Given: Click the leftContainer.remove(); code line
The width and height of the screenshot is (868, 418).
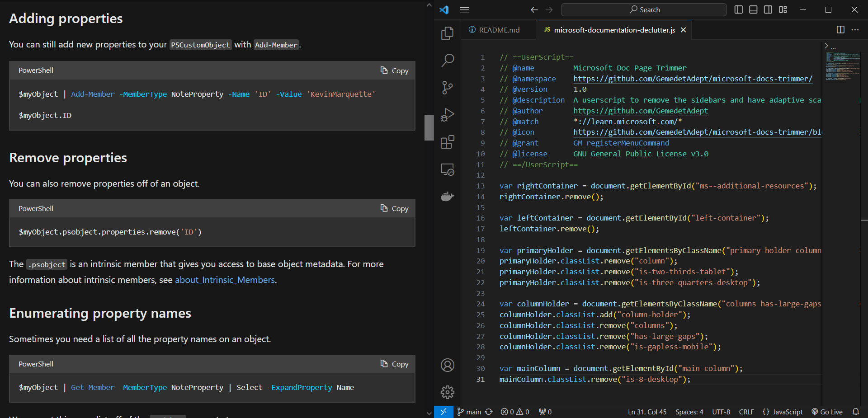Looking at the screenshot, I should coord(549,229).
